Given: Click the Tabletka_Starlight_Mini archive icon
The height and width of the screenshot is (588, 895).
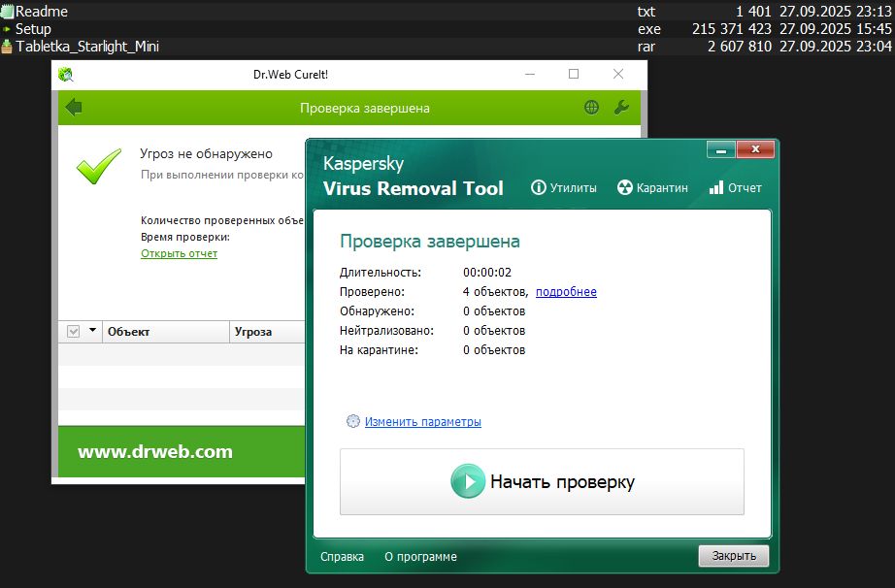Looking at the screenshot, I should 6,47.
